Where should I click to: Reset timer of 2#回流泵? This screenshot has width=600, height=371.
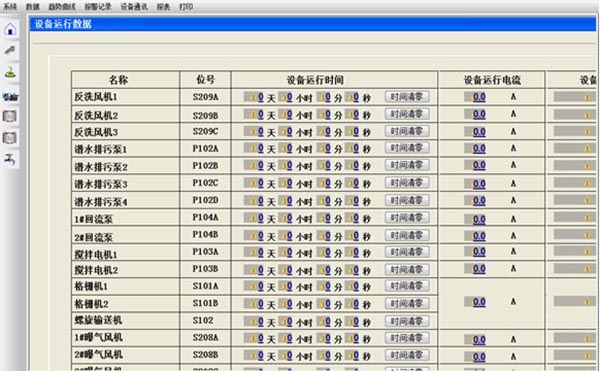(407, 235)
